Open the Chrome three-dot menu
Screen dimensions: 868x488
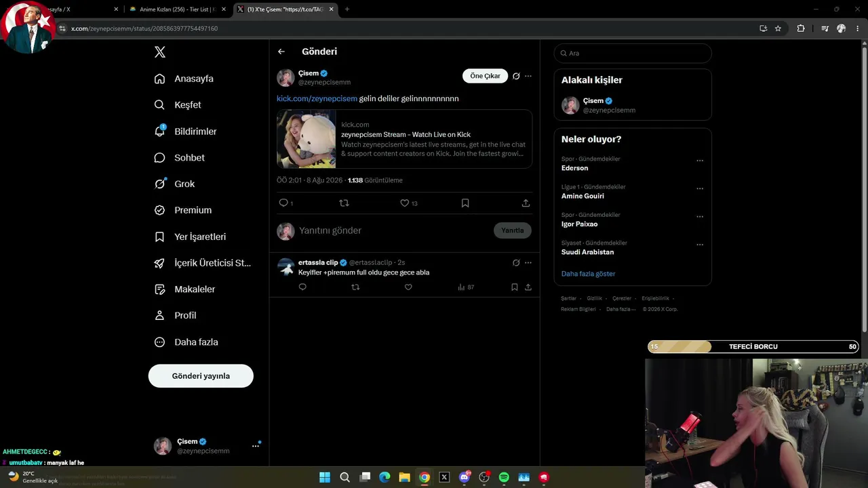tap(859, 28)
